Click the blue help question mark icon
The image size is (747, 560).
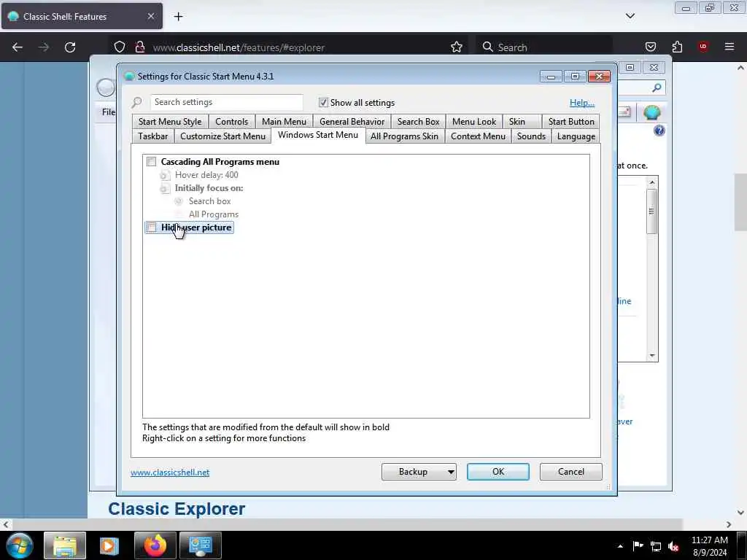coord(659,131)
